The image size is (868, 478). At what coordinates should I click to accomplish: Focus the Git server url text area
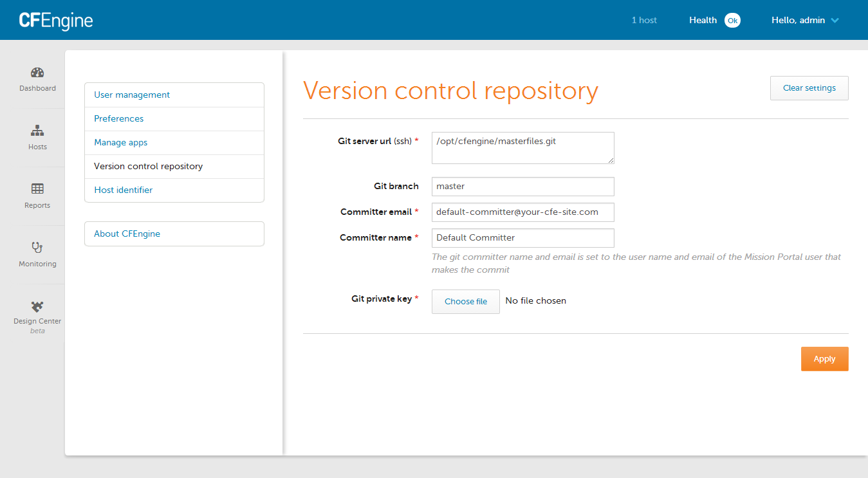(x=523, y=148)
